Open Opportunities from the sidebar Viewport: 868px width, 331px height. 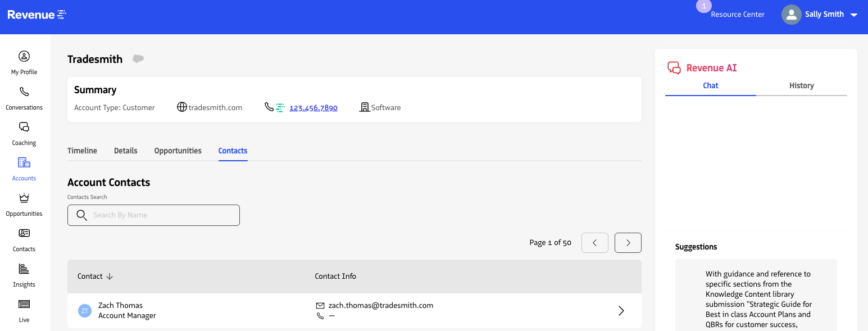click(x=24, y=198)
